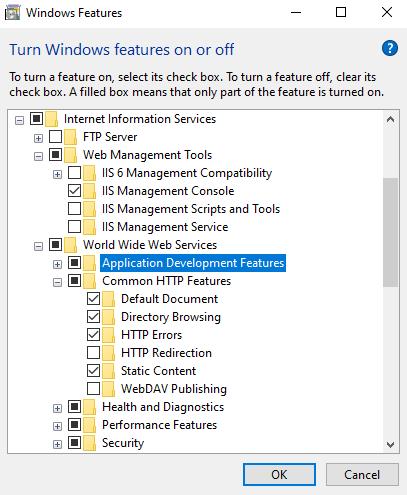Screen dimensions: 407x495
Task: Collapse the Internet Information Services node
Action: pos(20,120)
